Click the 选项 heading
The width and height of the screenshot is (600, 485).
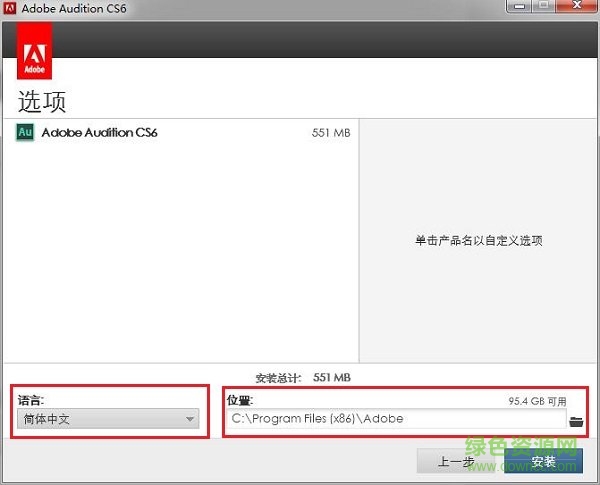[x=42, y=101]
